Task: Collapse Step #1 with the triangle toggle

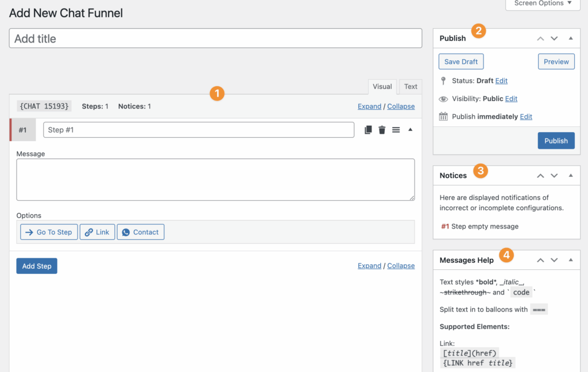Action: (410, 130)
